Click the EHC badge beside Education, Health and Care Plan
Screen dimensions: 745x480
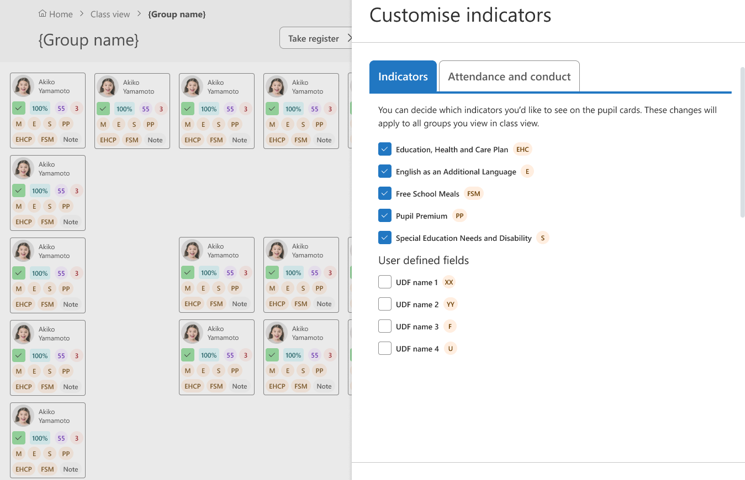click(x=522, y=150)
